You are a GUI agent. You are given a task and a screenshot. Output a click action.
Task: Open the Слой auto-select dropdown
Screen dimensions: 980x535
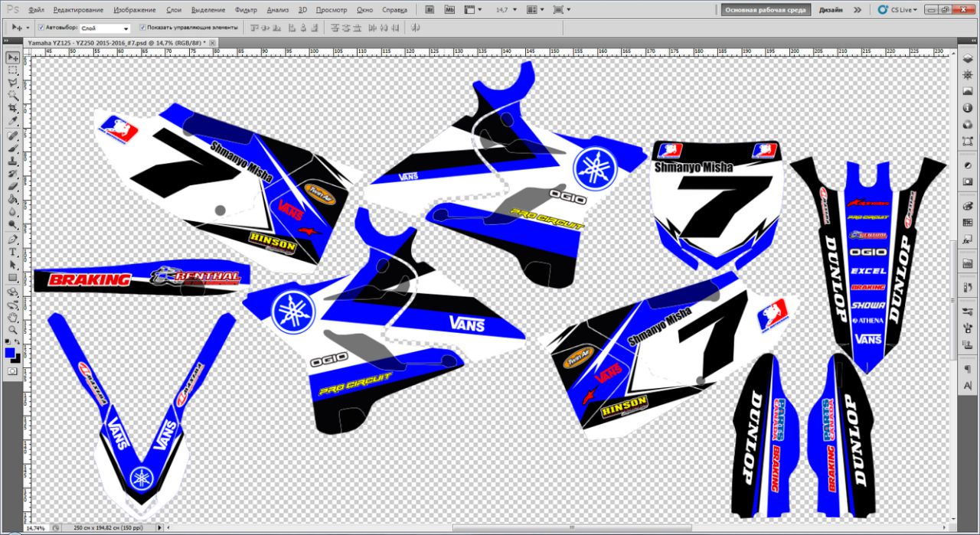tap(104, 28)
